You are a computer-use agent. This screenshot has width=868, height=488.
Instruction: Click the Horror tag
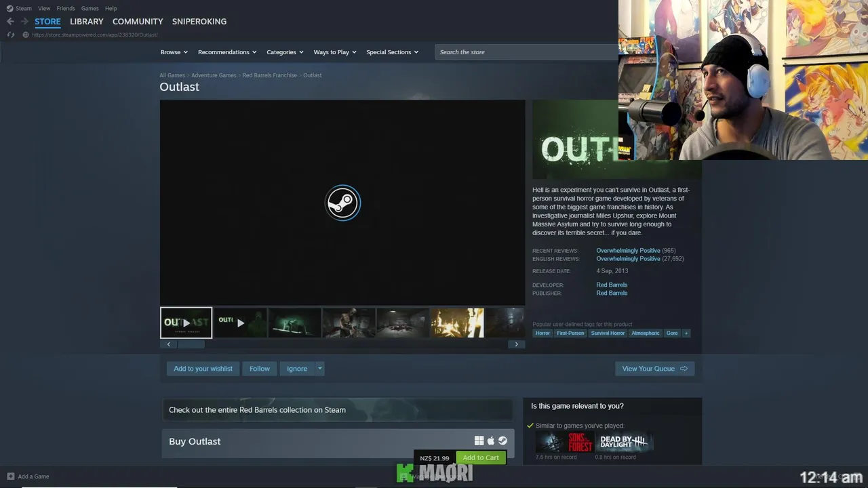(542, 333)
